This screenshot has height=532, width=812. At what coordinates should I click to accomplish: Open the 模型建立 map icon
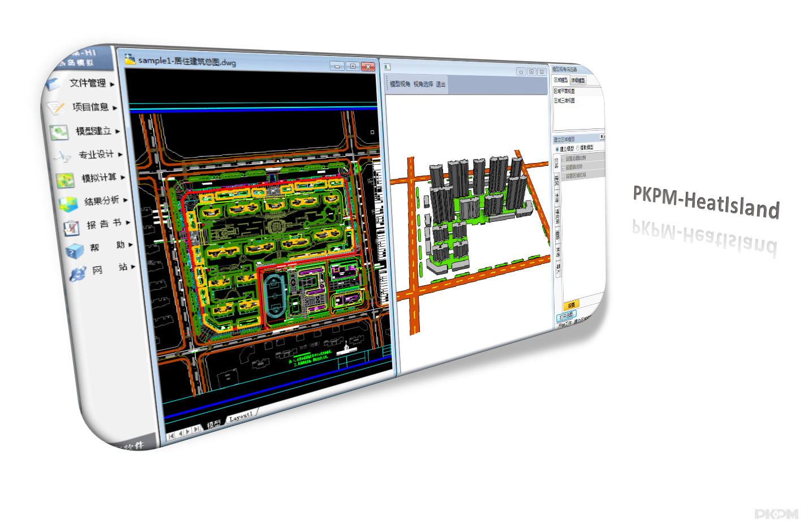click(x=59, y=132)
